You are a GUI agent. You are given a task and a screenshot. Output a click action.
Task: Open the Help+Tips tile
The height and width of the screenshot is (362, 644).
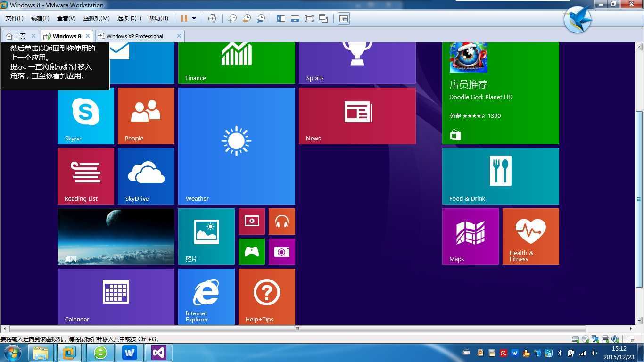(x=267, y=296)
